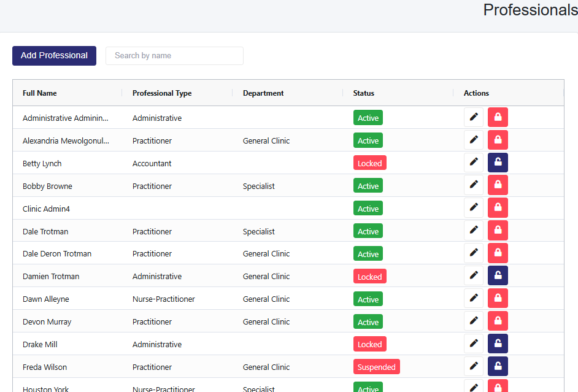
Task: Unlock Drake Mill's account
Action: [x=498, y=344]
